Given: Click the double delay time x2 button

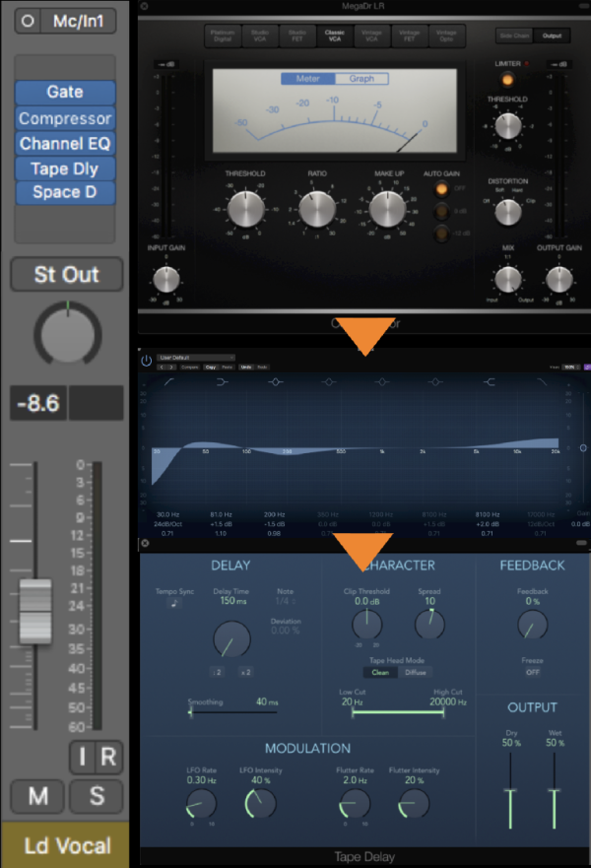Looking at the screenshot, I should coord(245,672).
